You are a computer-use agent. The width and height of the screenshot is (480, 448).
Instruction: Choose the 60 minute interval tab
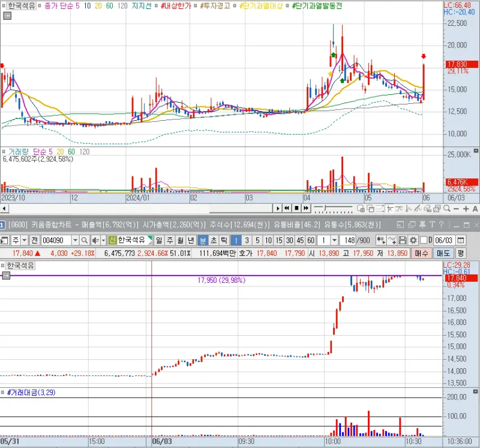click(x=311, y=240)
